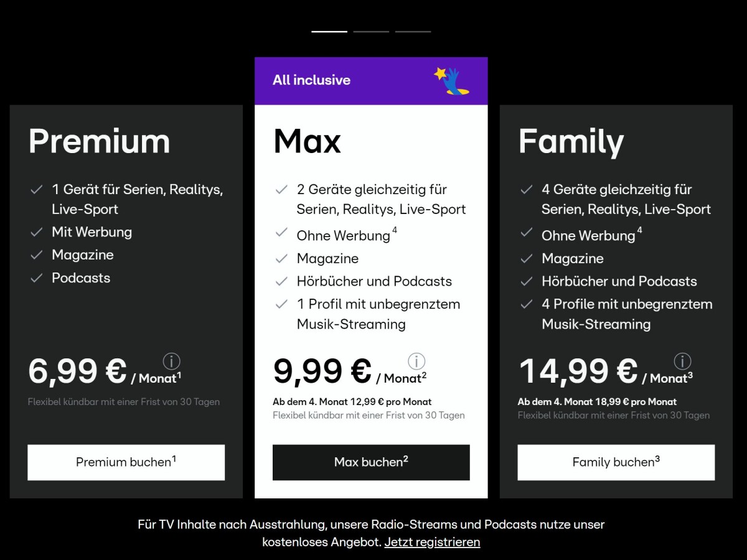Image resolution: width=747 pixels, height=560 pixels.
Task: Click the info icon beside the 9,99 € price
Action: (417, 362)
